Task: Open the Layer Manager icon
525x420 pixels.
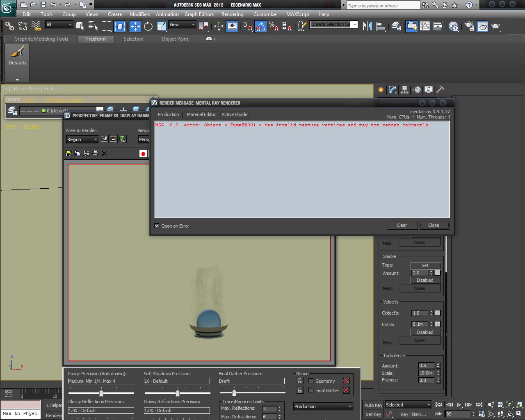Action: coord(396,26)
